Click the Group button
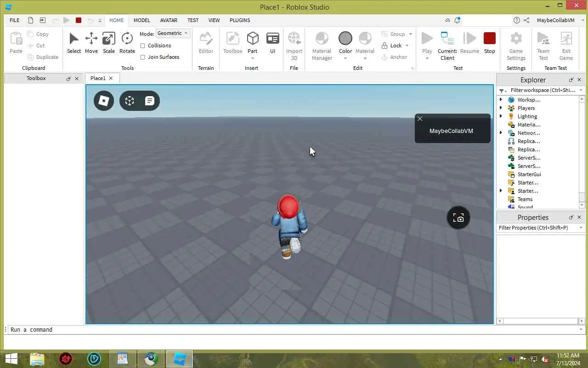 [393, 34]
